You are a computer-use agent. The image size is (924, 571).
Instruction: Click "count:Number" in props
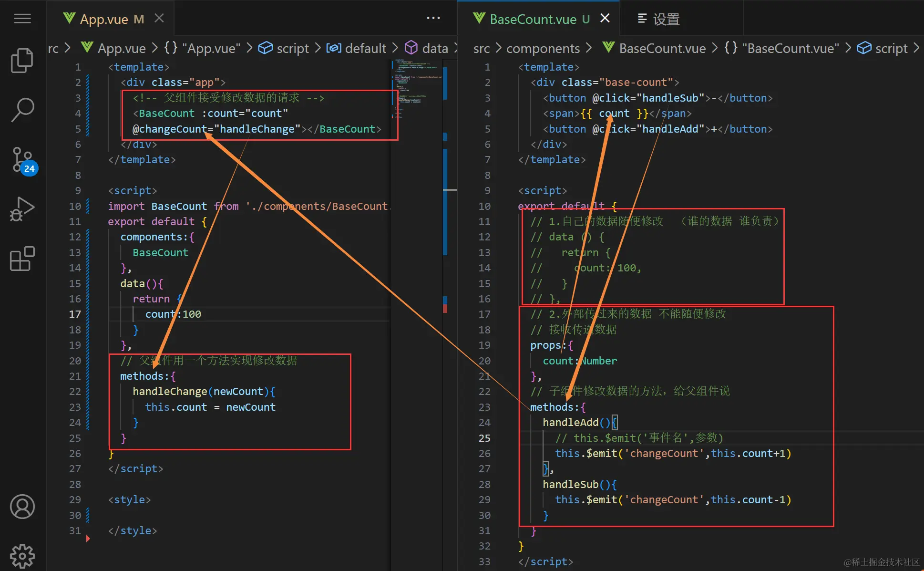coord(580,361)
